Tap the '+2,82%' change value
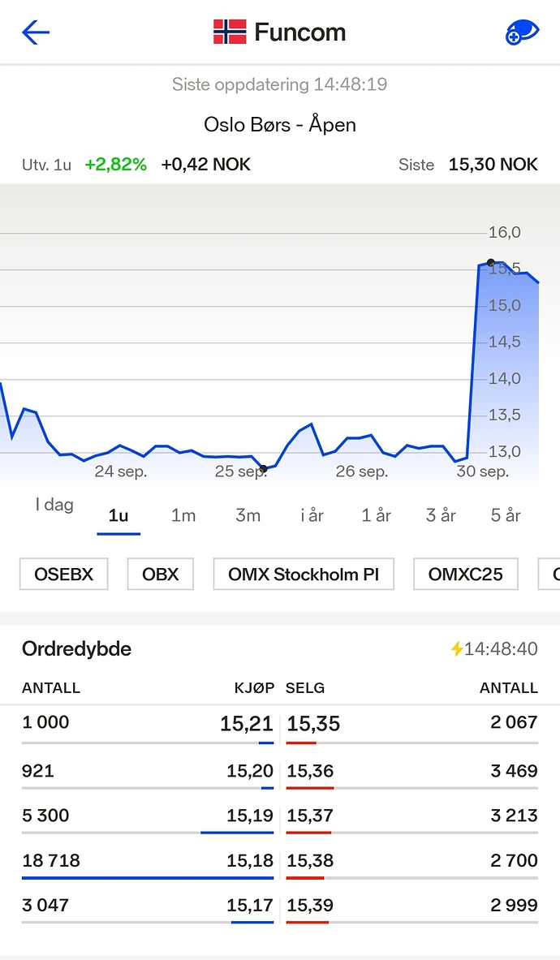 (116, 165)
